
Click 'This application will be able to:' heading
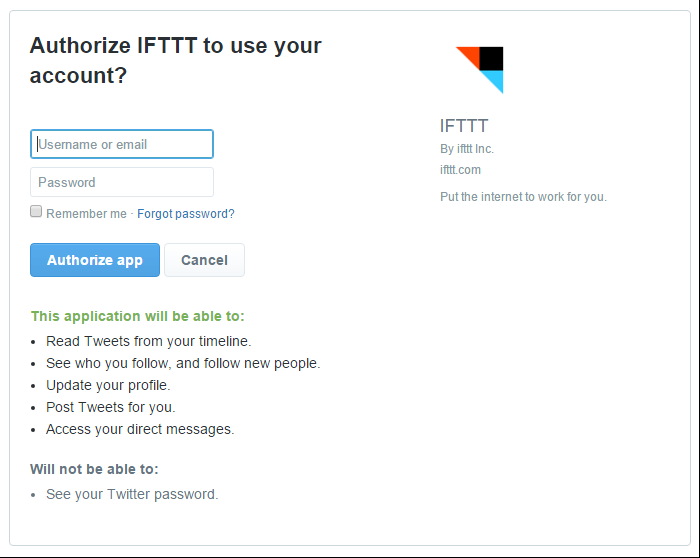(138, 316)
